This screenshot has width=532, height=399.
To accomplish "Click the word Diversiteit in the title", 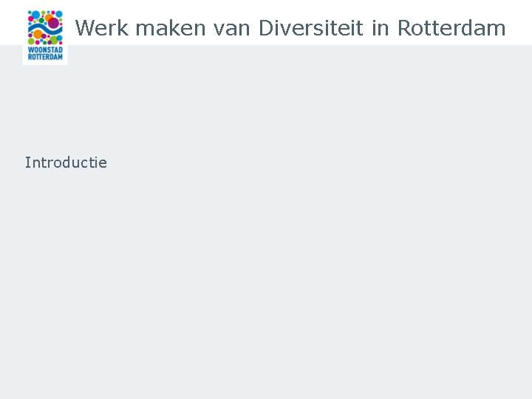I will pos(310,28).
